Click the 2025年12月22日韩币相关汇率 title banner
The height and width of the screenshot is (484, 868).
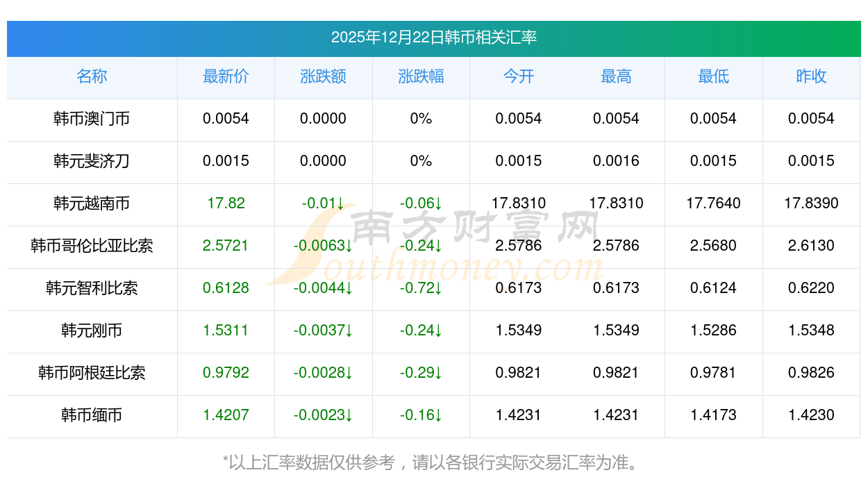click(x=433, y=37)
